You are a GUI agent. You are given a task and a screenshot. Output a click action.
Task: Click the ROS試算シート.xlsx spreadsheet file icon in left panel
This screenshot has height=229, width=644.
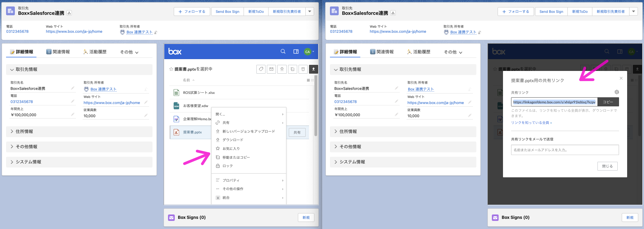click(176, 93)
